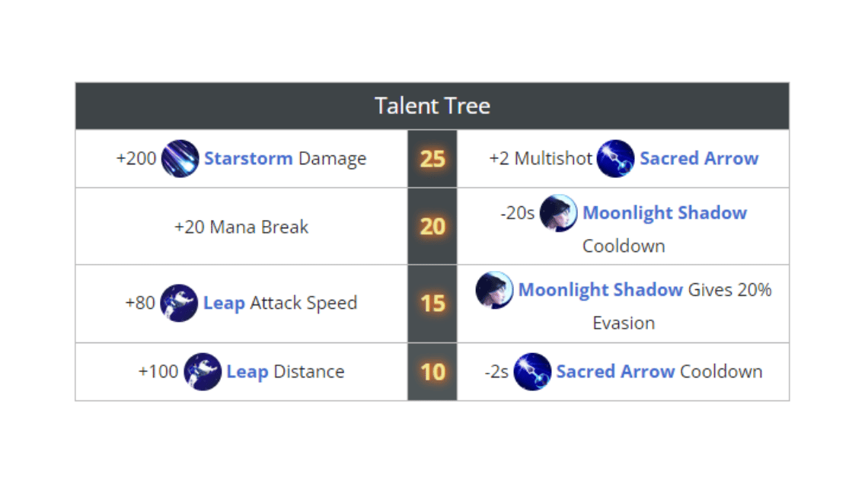Open the Leap link before Attack Speed
Viewport: 868px width, 487px height.
[224, 304]
